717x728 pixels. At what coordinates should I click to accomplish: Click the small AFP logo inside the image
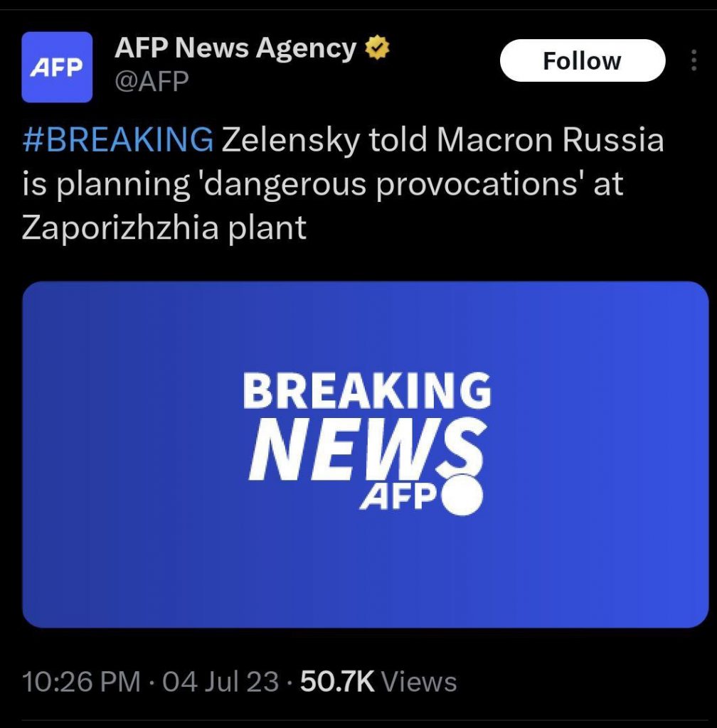[x=397, y=497]
